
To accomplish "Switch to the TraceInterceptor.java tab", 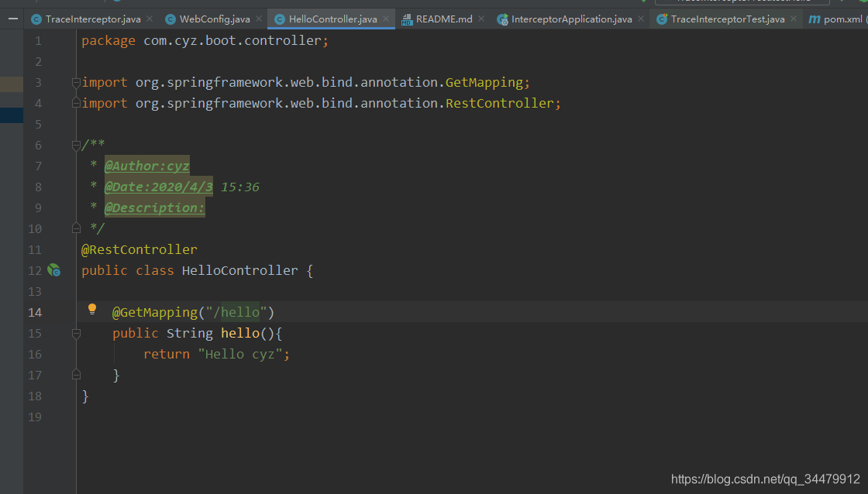I will (92, 19).
